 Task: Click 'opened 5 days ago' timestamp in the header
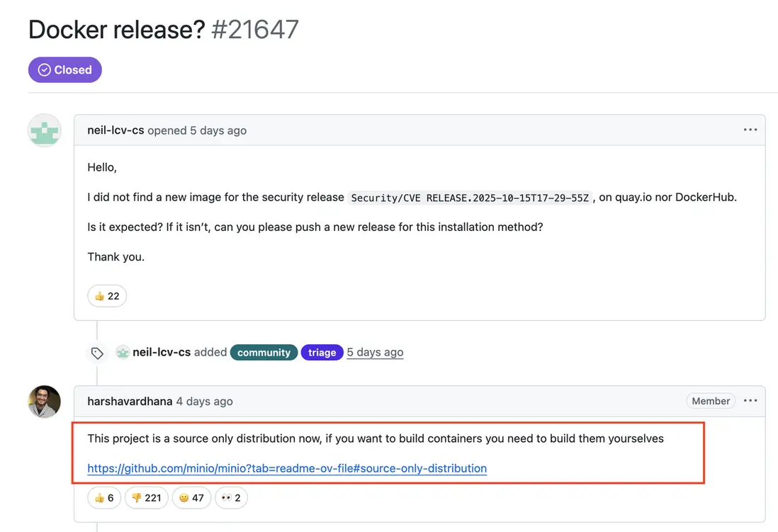pyautogui.click(x=218, y=130)
